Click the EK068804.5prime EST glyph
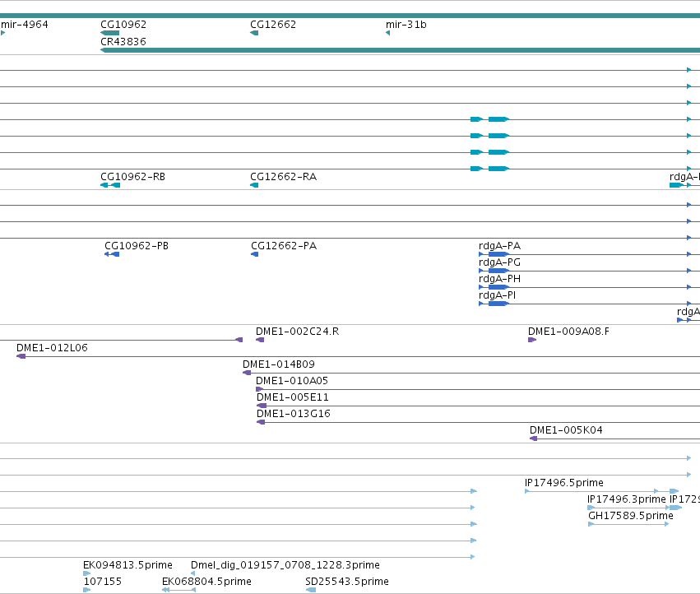Viewport: 700px width, 594px height. click(178, 590)
